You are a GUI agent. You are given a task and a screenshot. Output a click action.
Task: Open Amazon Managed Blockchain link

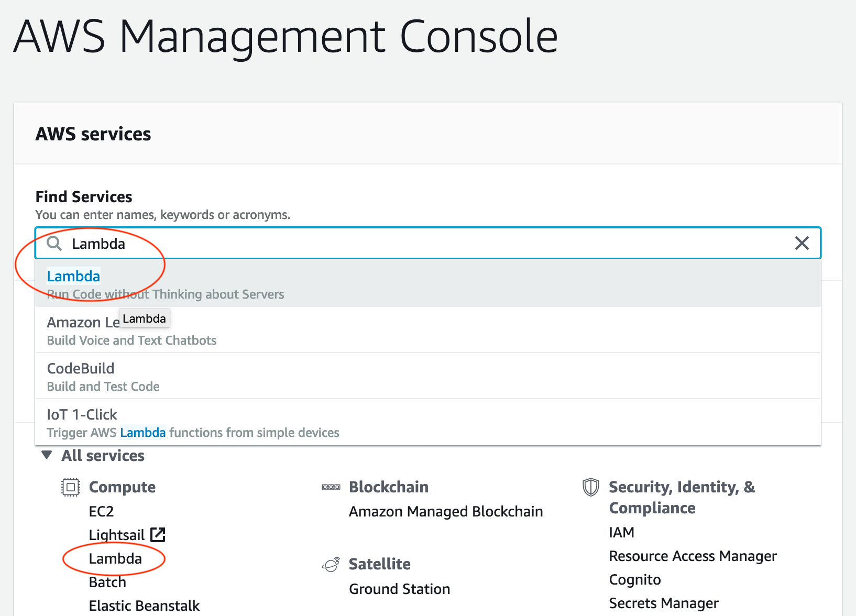pyautogui.click(x=446, y=511)
